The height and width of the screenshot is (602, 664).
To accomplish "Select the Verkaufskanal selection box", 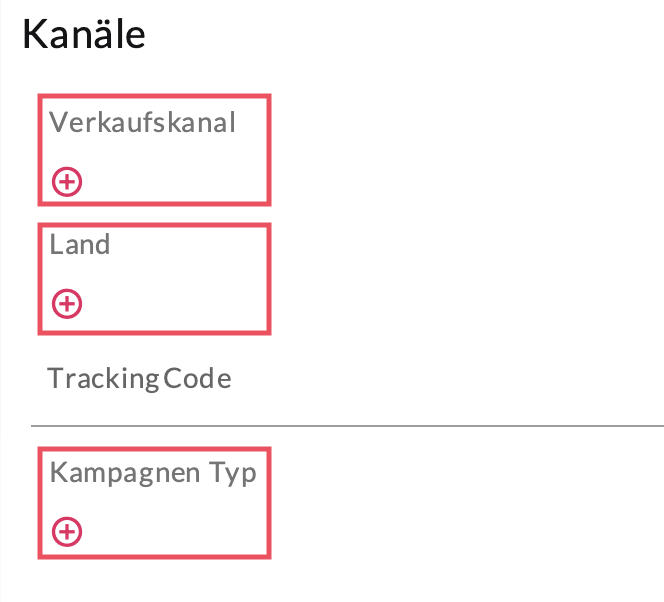I will 155,149.
